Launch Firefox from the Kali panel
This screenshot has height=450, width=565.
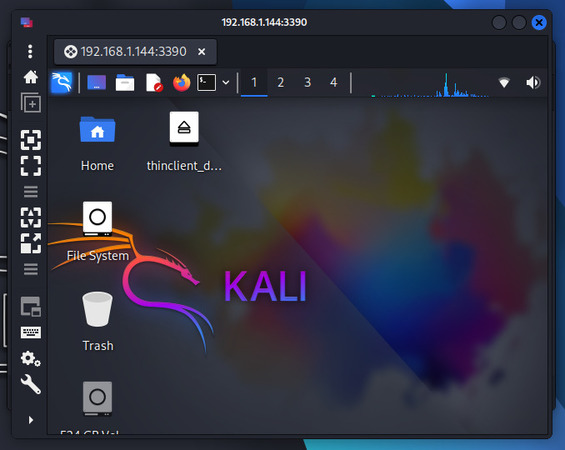[x=181, y=83]
